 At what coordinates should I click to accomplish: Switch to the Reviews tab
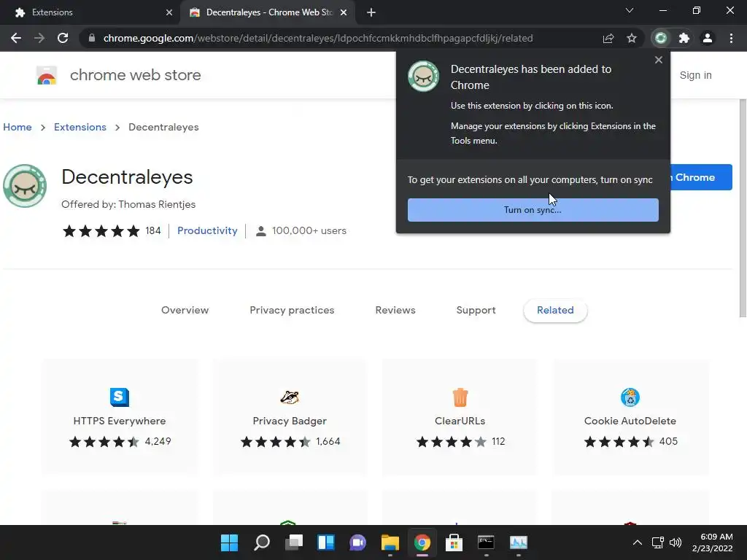pyautogui.click(x=395, y=310)
